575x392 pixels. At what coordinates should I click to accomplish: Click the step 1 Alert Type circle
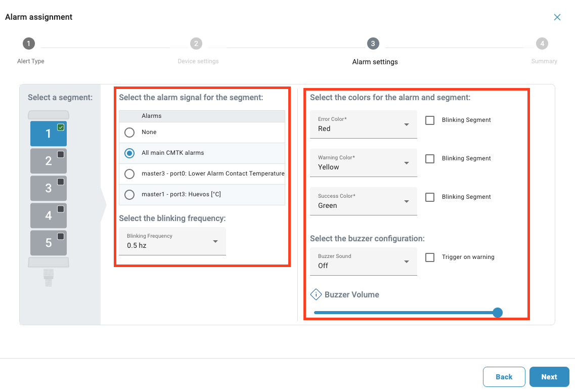tap(29, 44)
